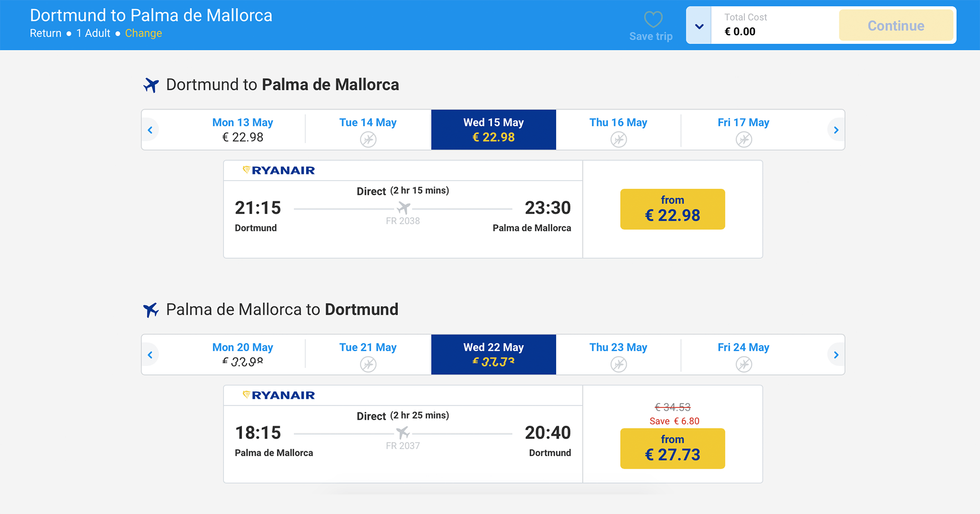Click the no-flight icon under Tue 21 May
980x514 pixels.
click(x=368, y=364)
